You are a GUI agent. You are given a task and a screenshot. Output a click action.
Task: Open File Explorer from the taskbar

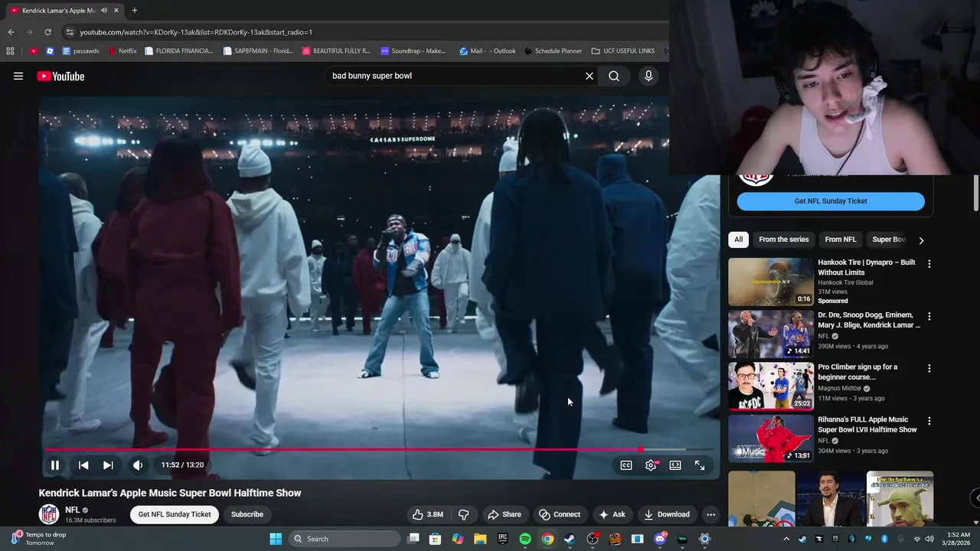point(480,539)
